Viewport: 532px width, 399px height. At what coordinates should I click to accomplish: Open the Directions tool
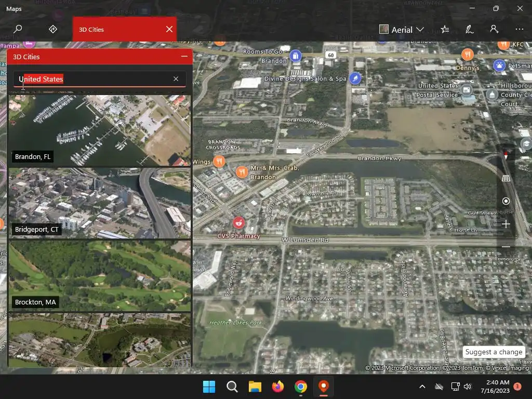(53, 29)
